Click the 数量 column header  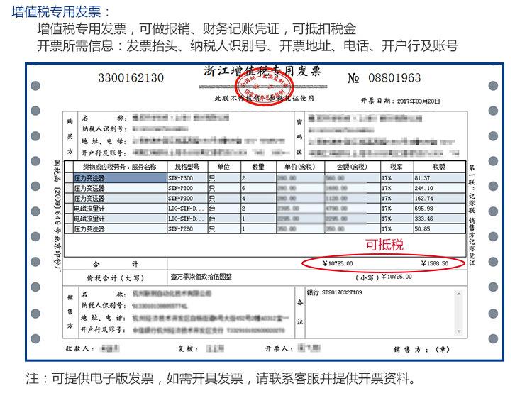point(258,167)
